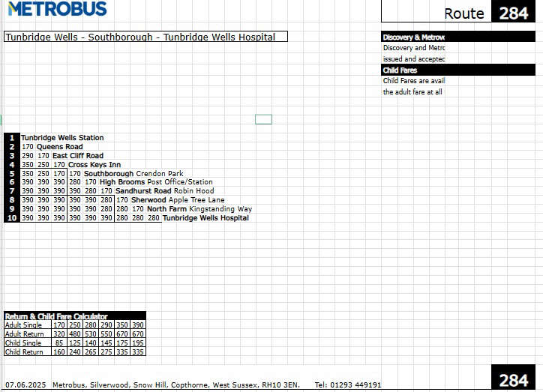543x392 pixels.
Task: Click 'Cross Keys Inn' stop name
Action: coord(94,165)
